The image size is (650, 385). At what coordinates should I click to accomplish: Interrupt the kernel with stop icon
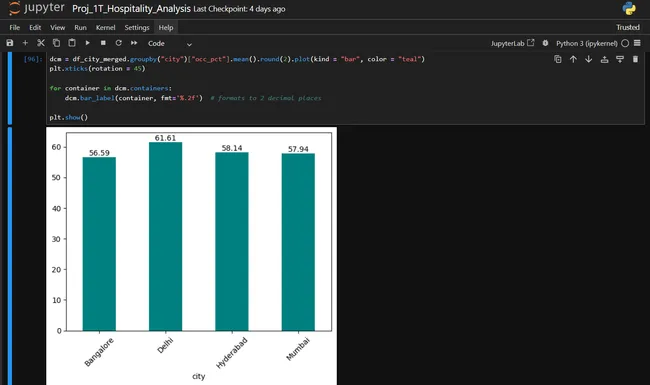103,43
